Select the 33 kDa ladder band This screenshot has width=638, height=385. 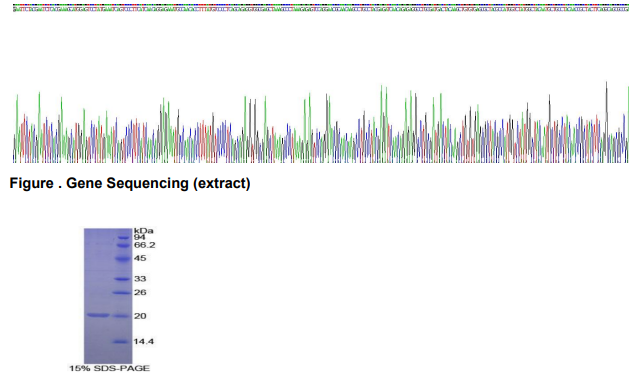(122, 279)
